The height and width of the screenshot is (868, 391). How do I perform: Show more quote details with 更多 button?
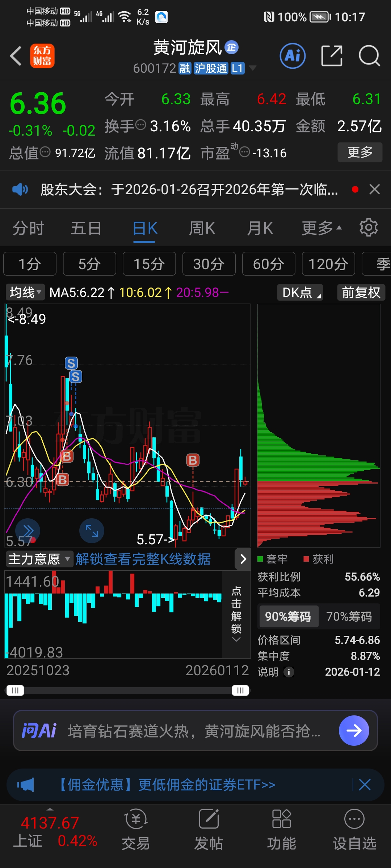pos(360,152)
